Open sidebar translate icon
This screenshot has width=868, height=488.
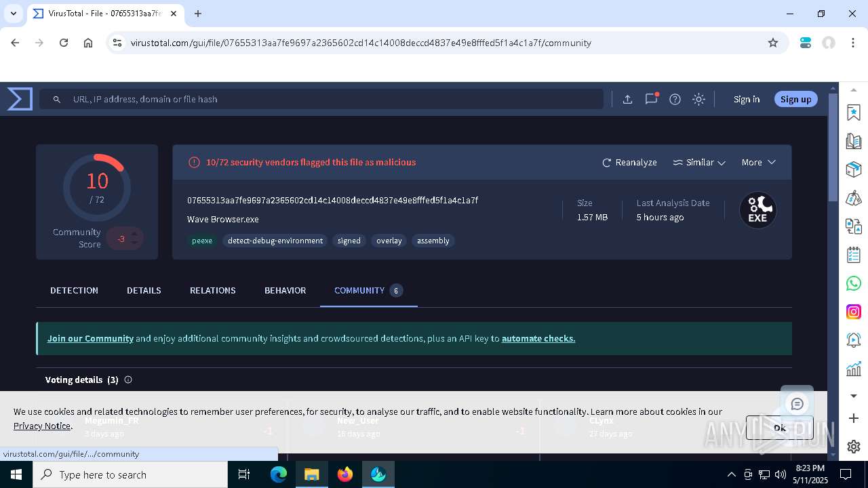coord(854,226)
